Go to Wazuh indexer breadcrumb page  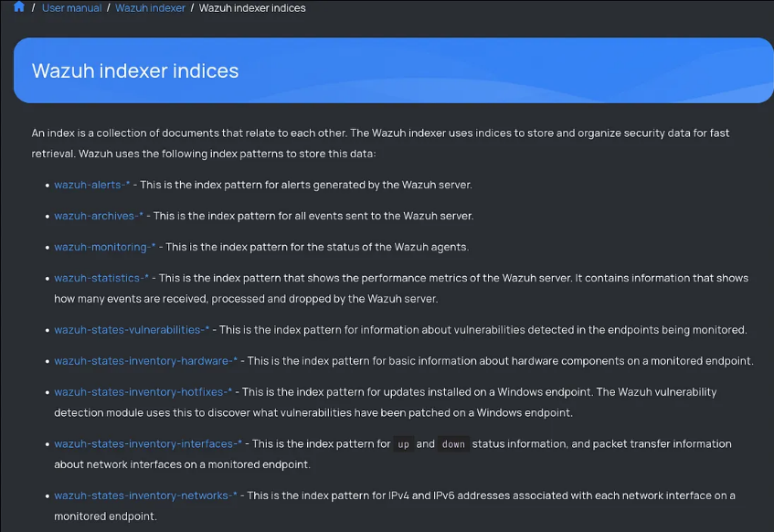click(x=150, y=8)
